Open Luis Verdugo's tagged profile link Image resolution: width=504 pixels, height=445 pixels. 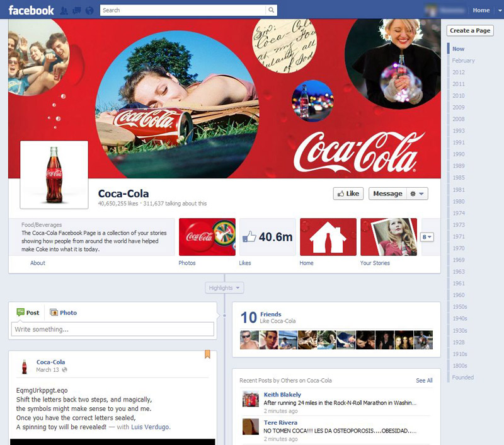[150, 427]
